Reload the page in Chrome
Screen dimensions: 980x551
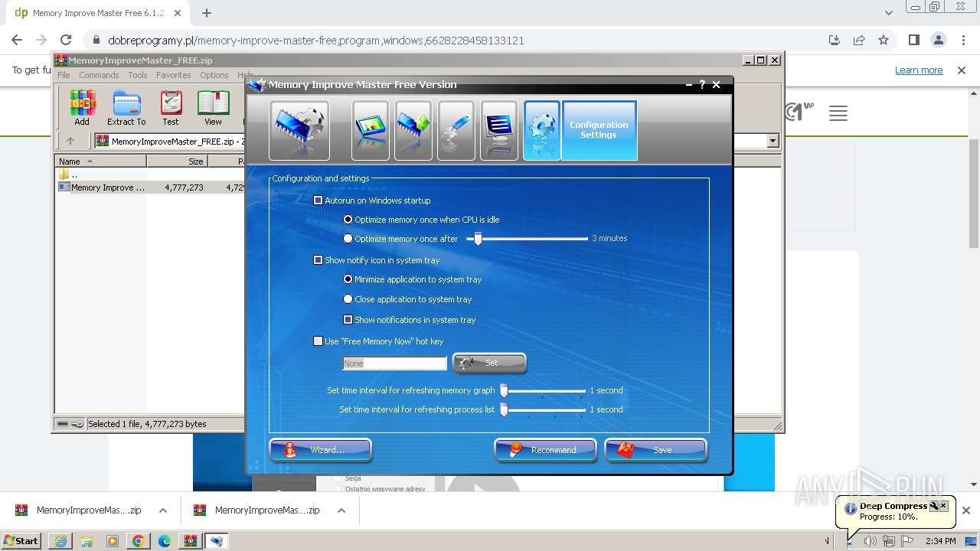pyautogui.click(x=66, y=41)
